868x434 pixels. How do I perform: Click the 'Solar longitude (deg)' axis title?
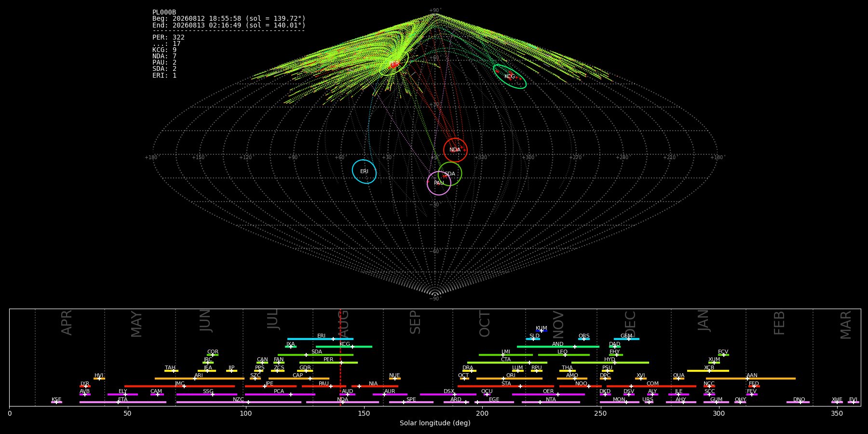point(435,423)
